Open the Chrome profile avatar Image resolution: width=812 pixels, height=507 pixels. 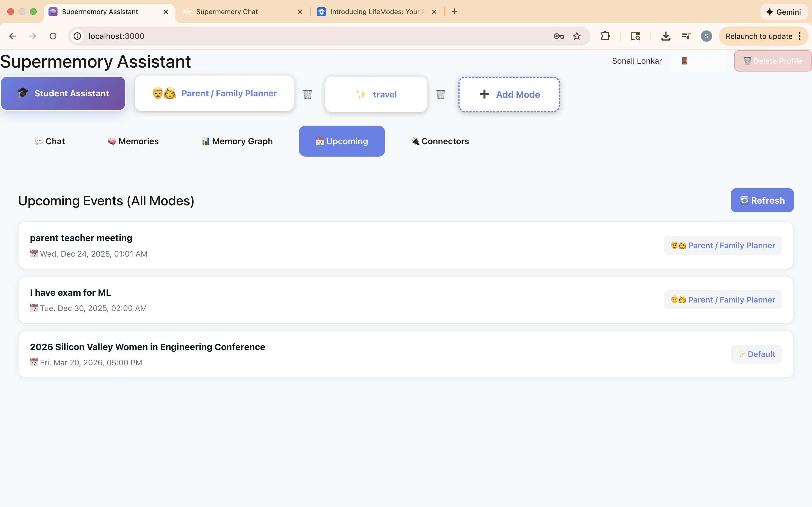(x=706, y=36)
